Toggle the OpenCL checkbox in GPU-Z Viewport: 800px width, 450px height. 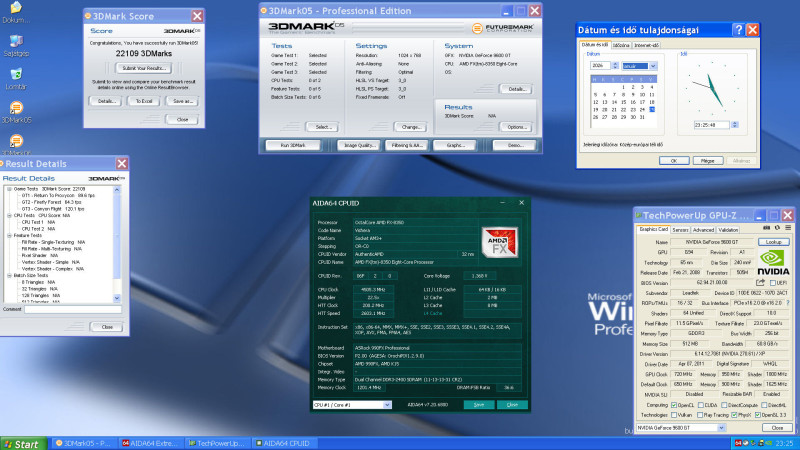click(x=673, y=405)
